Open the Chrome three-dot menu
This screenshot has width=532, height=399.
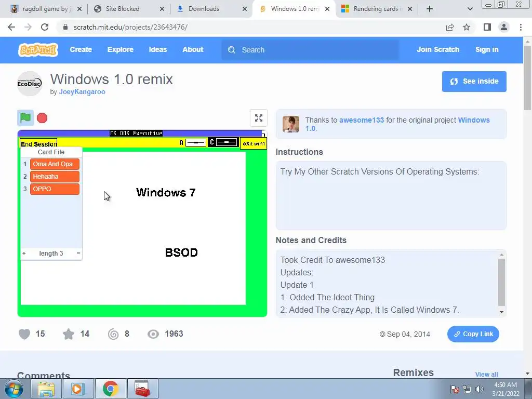click(x=521, y=27)
